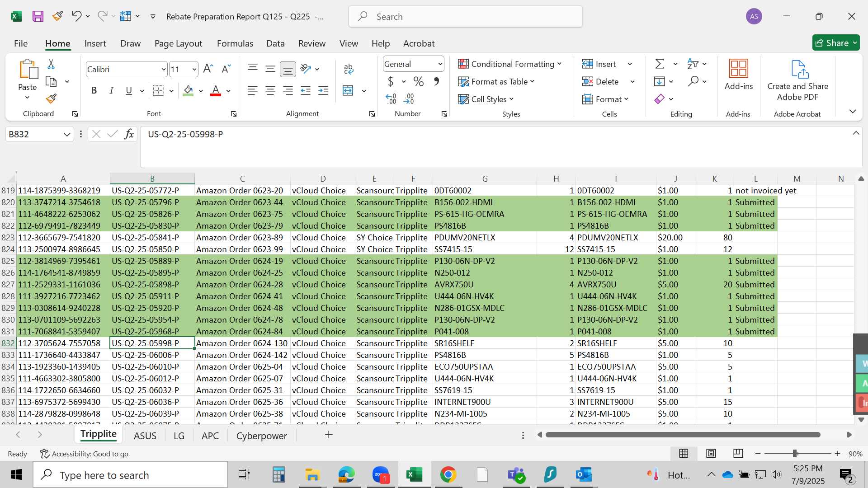This screenshot has width=868, height=488.
Task: Click the Wrap Text icon
Action: tap(349, 69)
